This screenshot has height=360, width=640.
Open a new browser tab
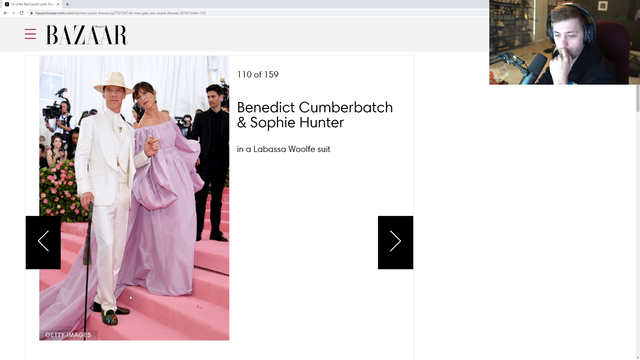coord(67,4)
